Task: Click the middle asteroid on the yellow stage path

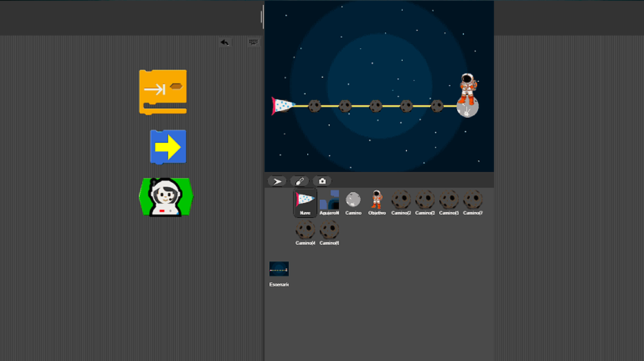Action: point(375,106)
